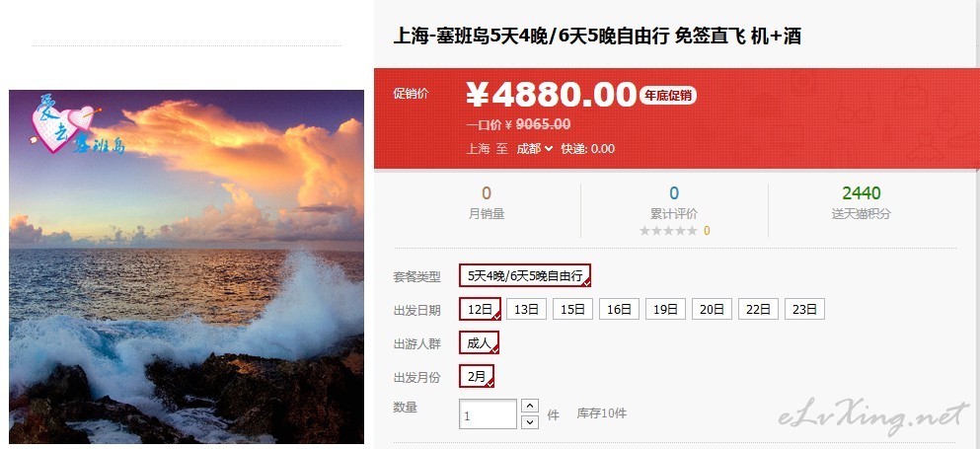The height and width of the screenshot is (449, 980).
Task: Toggle the 2月 departure month option
Action: pos(477,376)
